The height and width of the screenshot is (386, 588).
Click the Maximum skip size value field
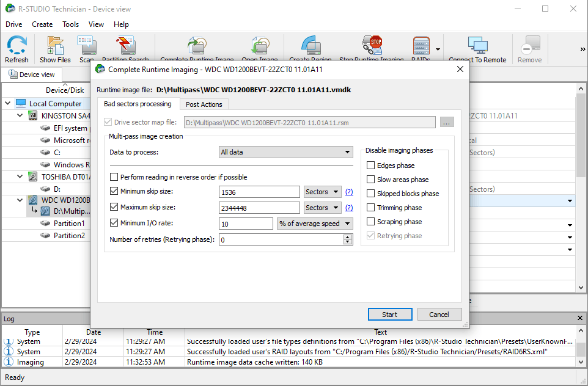259,208
